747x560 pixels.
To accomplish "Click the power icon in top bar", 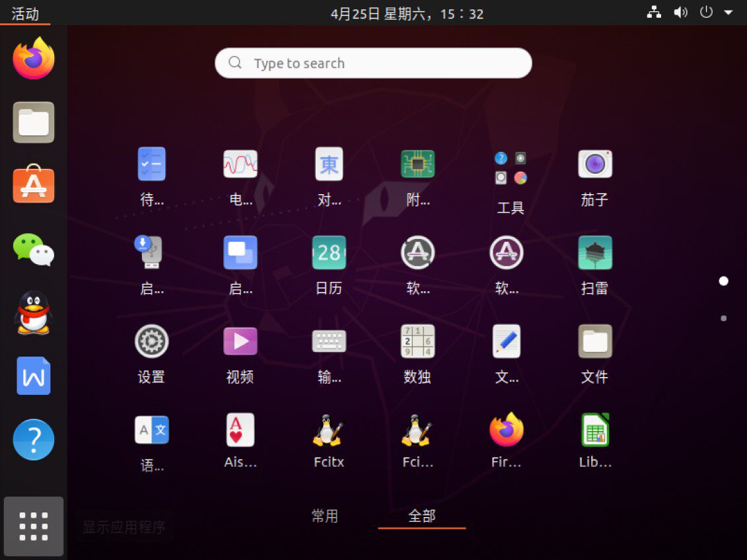I will click(706, 12).
